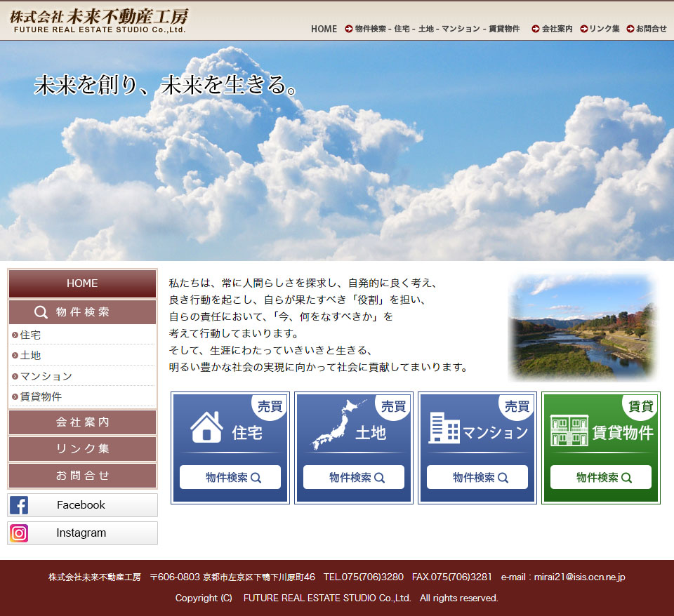The height and width of the screenshot is (616, 674).
Task: Click the sidebar お問合せ button
Action: tap(82, 475)
